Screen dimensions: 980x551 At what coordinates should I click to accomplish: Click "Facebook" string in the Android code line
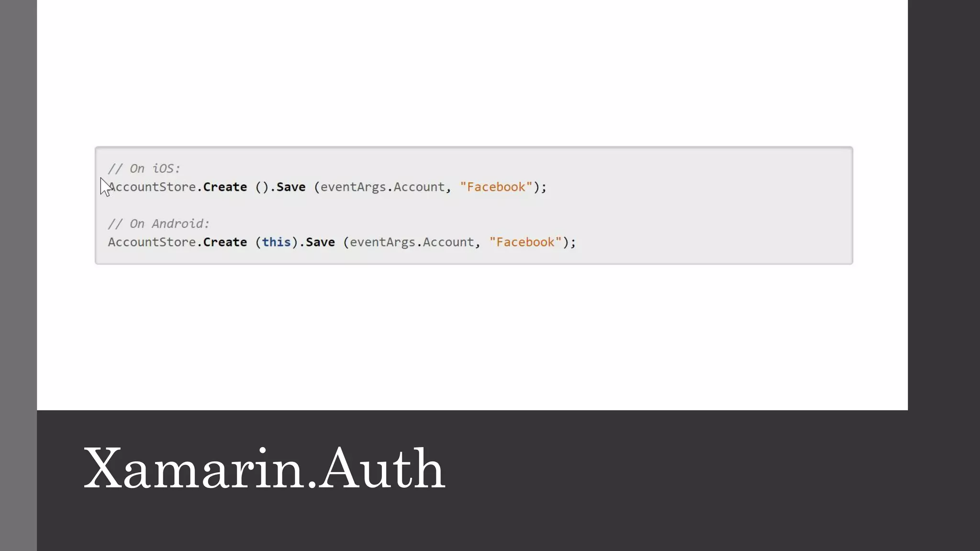pyautogui.click(x=525, y=242)
